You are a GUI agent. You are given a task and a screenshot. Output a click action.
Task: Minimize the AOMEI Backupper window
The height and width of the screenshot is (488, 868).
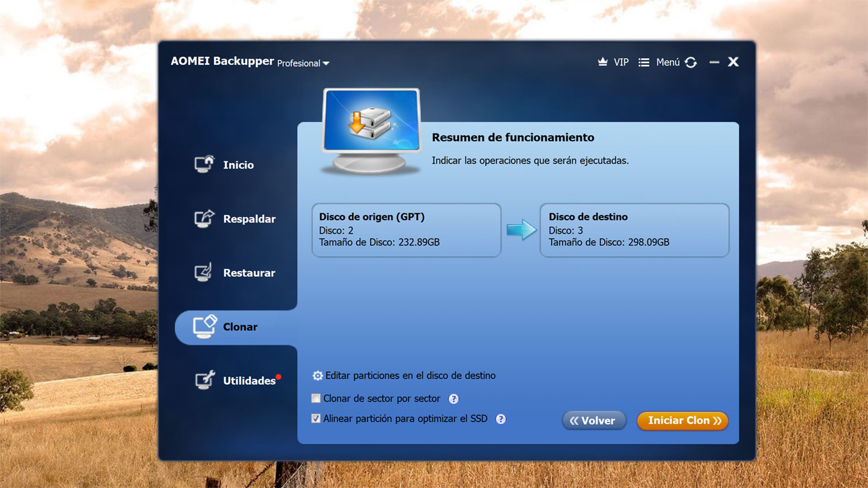[x=714, y=62]
